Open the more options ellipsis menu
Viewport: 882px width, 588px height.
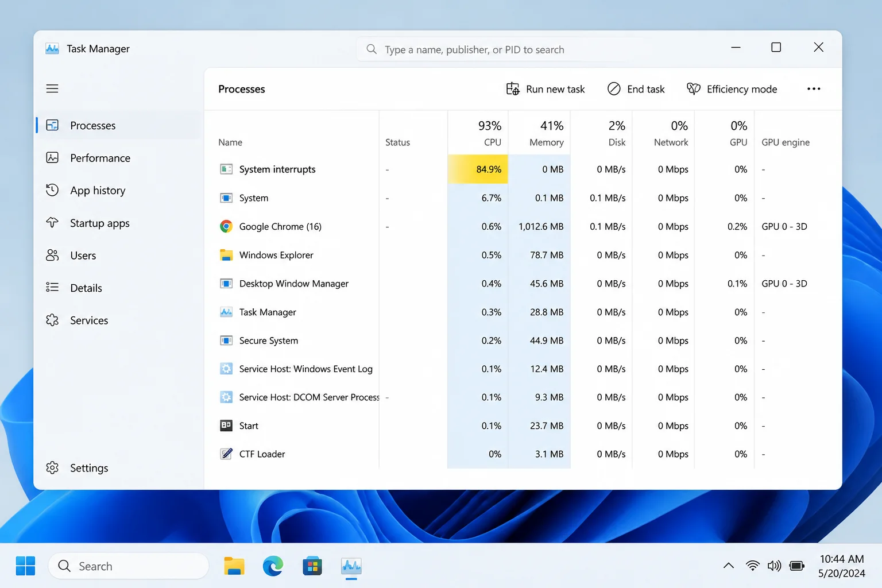click(814, 88)
